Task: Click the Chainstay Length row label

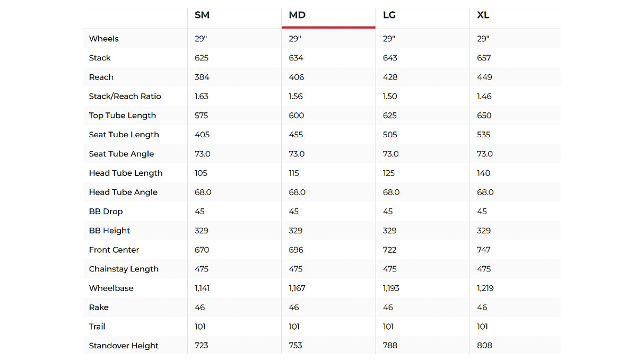Action: 124,269
